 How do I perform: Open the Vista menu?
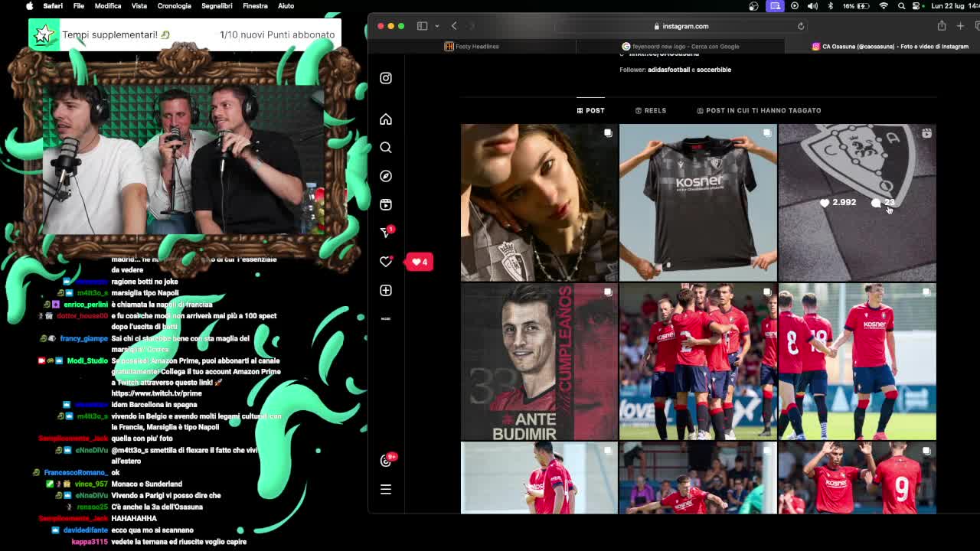click(x=139, y=6)
